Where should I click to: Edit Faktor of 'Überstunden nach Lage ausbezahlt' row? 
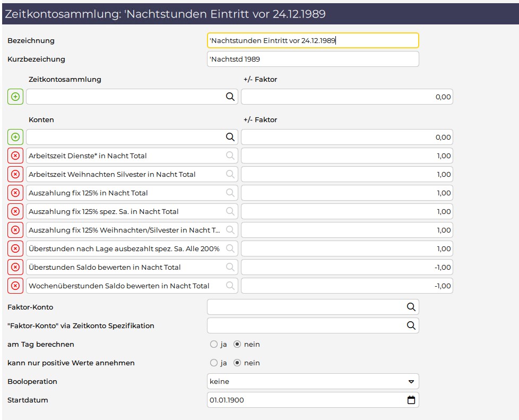tap(347, 248)
